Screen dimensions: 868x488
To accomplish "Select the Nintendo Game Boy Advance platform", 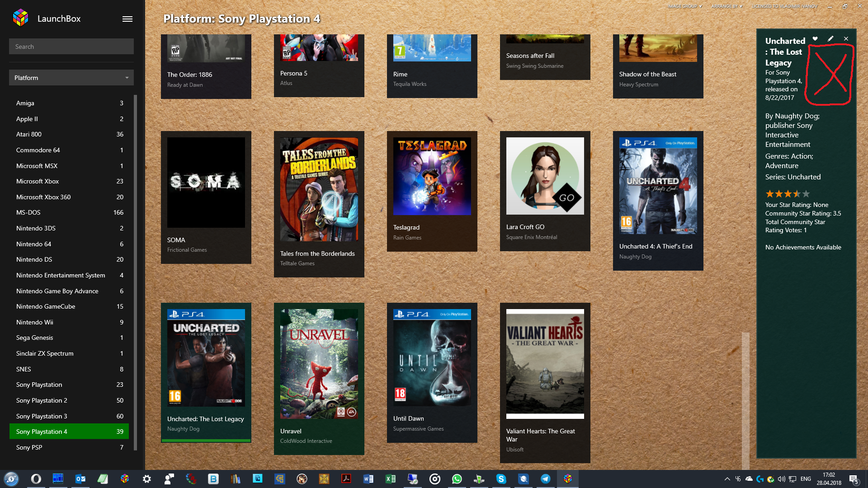I will click(x=69, y=291).
